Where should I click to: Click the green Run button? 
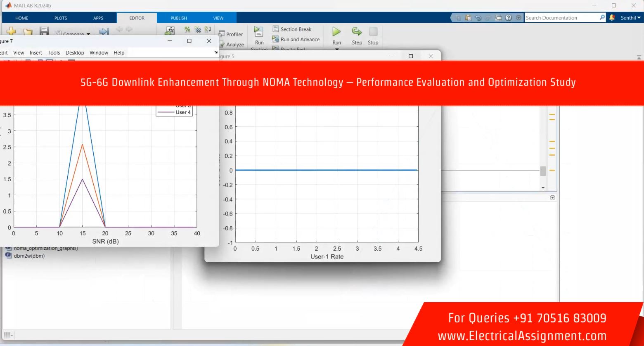336,32
